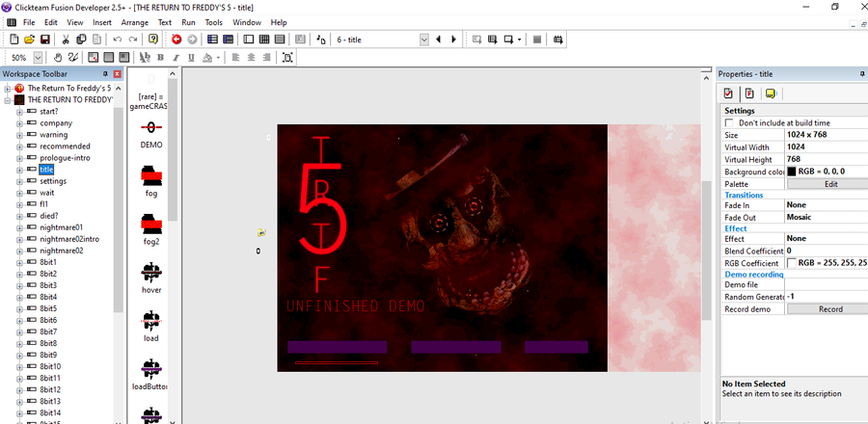
Task: Click the frame editor vertical scrollbar
Action: [706, 250]
